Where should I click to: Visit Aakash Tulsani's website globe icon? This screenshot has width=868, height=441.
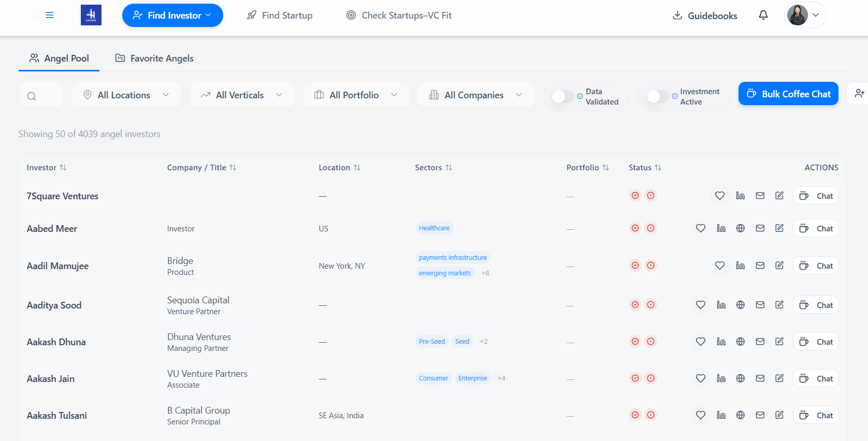pos(741,415)
